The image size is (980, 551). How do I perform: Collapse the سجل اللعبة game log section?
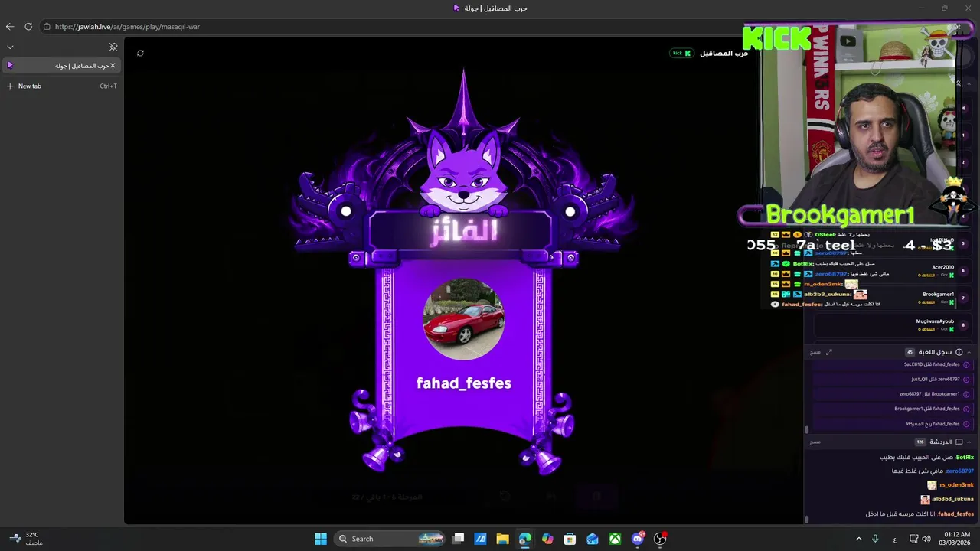[969, 352]
